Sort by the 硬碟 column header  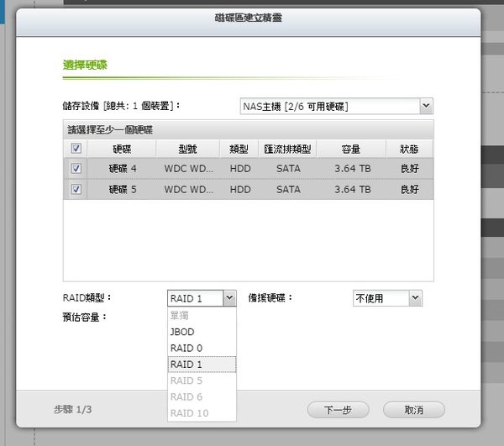click(x=122, y=149)
